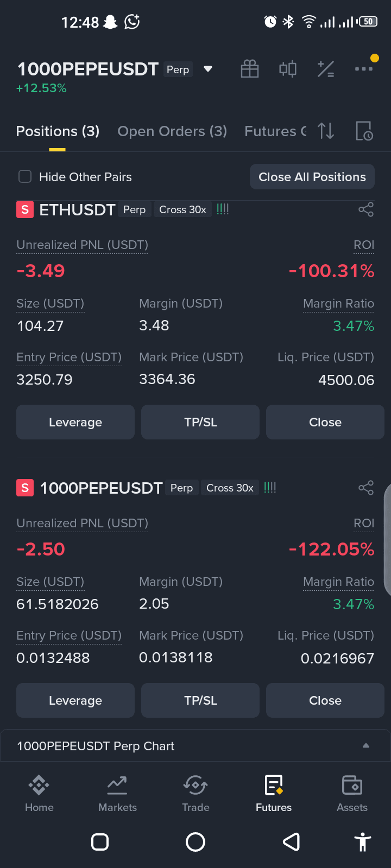Screen dimensions: 391x868
Task: Go to the Markets tab in the bottom navigation
Action: (117, 794)
